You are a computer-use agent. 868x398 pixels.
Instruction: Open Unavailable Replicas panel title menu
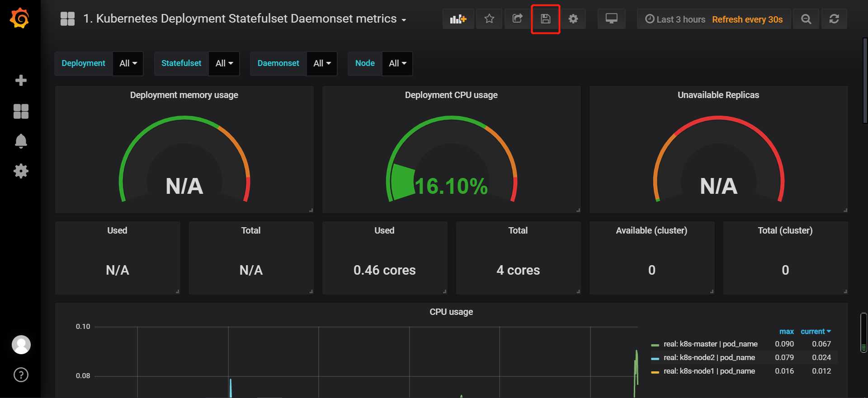coord(718,95)
